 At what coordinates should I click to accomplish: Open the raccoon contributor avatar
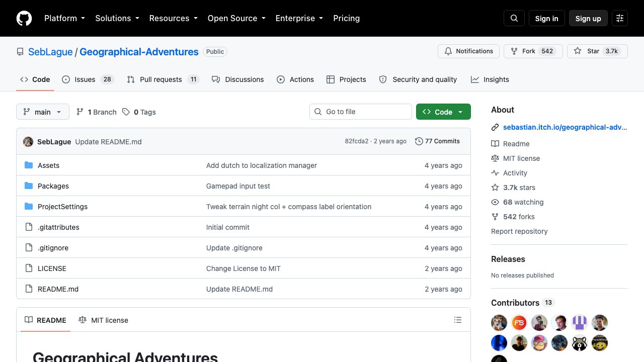click(580, 343)
